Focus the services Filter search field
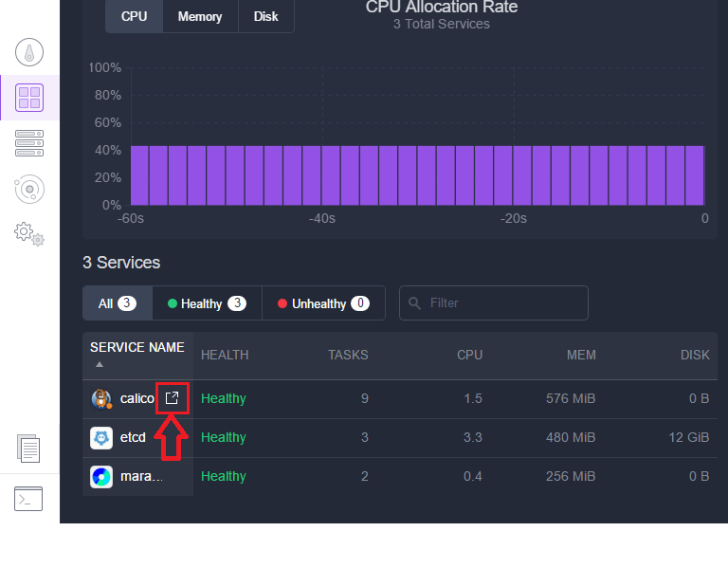The image size is (728, 568). point(494,303)
